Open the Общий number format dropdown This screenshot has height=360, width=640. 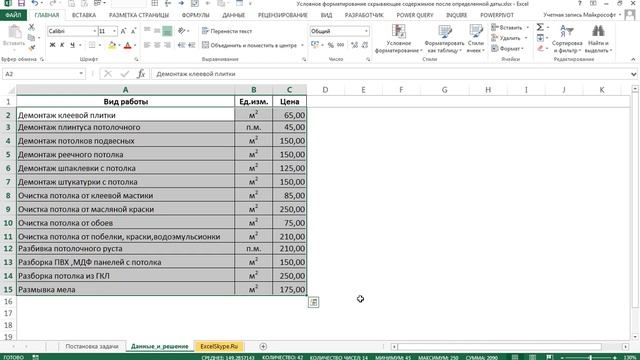point(366,31)
